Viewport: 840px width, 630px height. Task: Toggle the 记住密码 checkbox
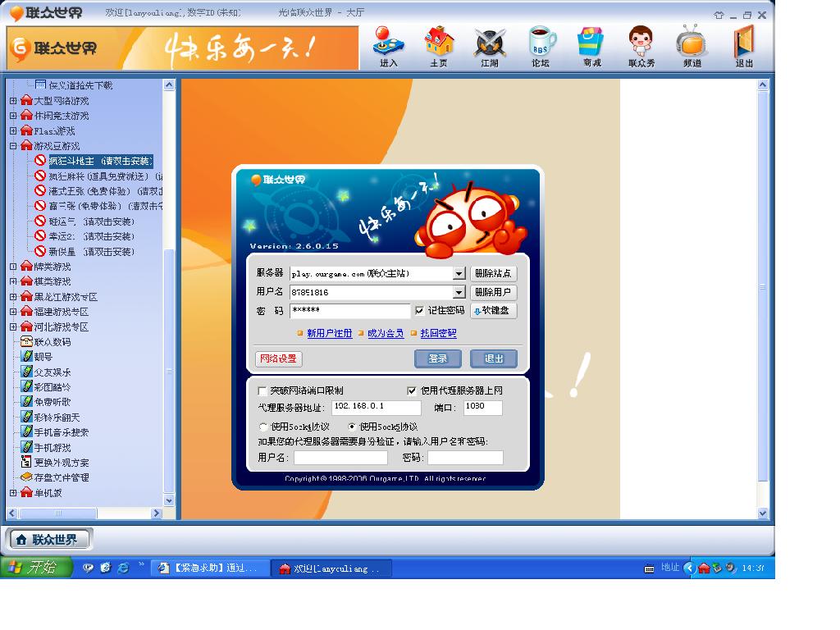pyautogui.click(x=419, y=311)
